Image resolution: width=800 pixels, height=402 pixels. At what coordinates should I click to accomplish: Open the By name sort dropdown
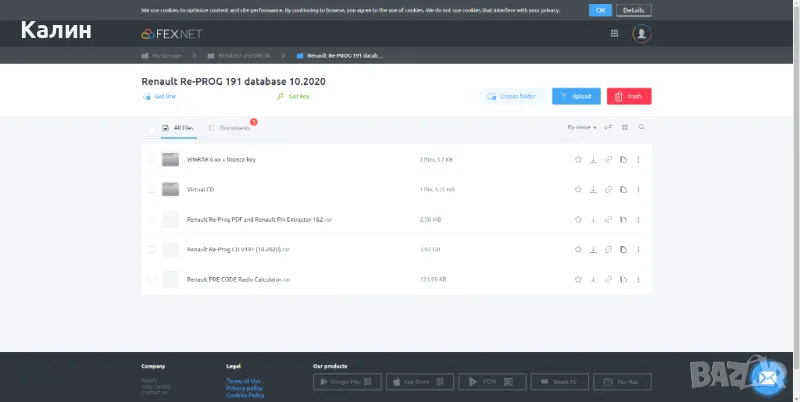pos(581,128)
